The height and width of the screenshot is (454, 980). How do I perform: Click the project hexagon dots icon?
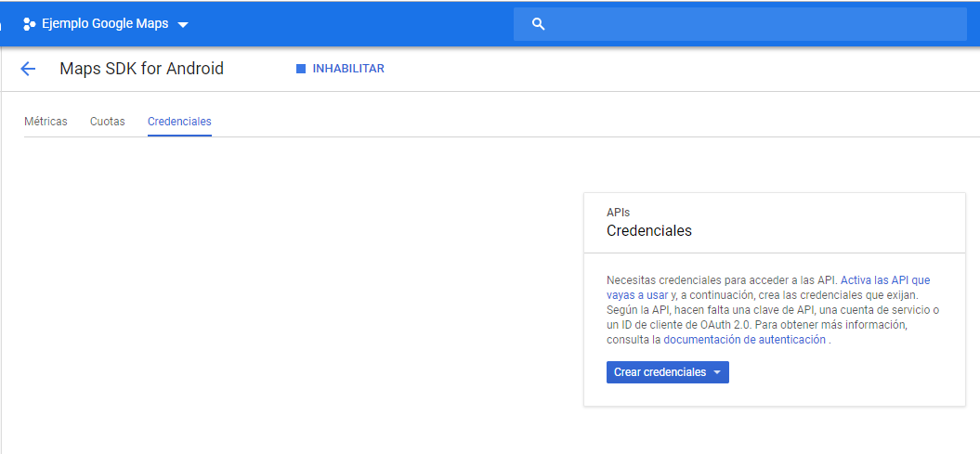(29, 24)
